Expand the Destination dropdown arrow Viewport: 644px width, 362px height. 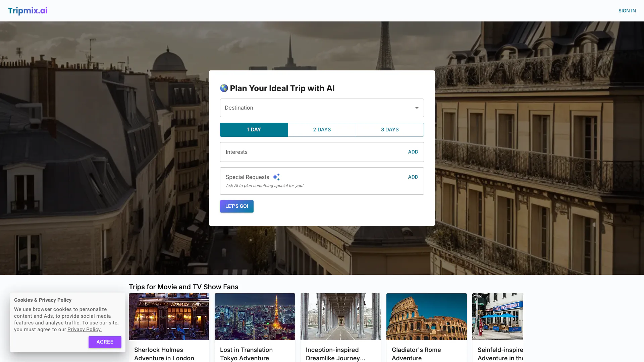tap(417, 108)
